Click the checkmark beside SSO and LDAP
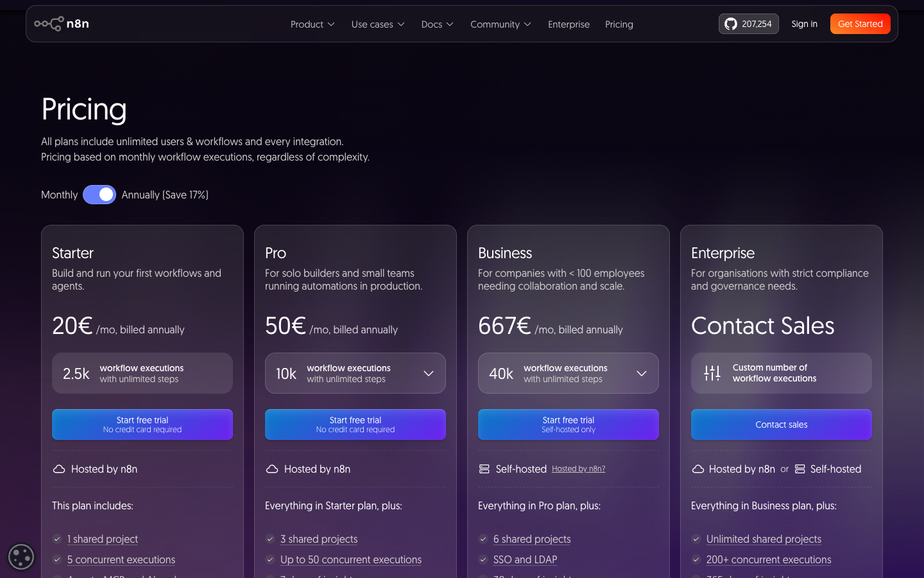Image resolution: width=924 pixels, height=578 pixels. (483, 560)
